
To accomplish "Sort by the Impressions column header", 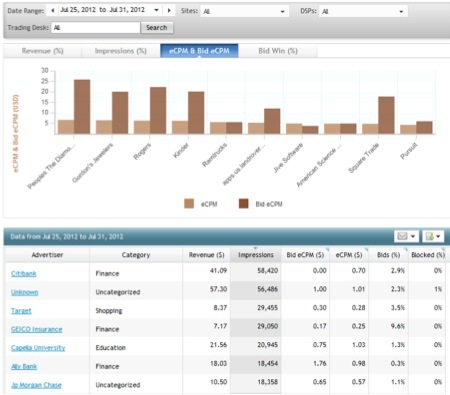I will pos(256,255).
